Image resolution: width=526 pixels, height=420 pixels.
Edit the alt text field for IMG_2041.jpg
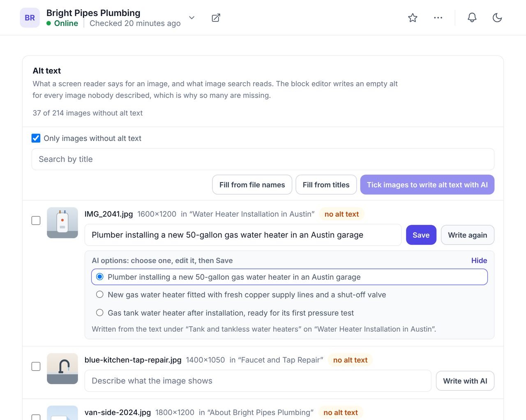[243, 235]
